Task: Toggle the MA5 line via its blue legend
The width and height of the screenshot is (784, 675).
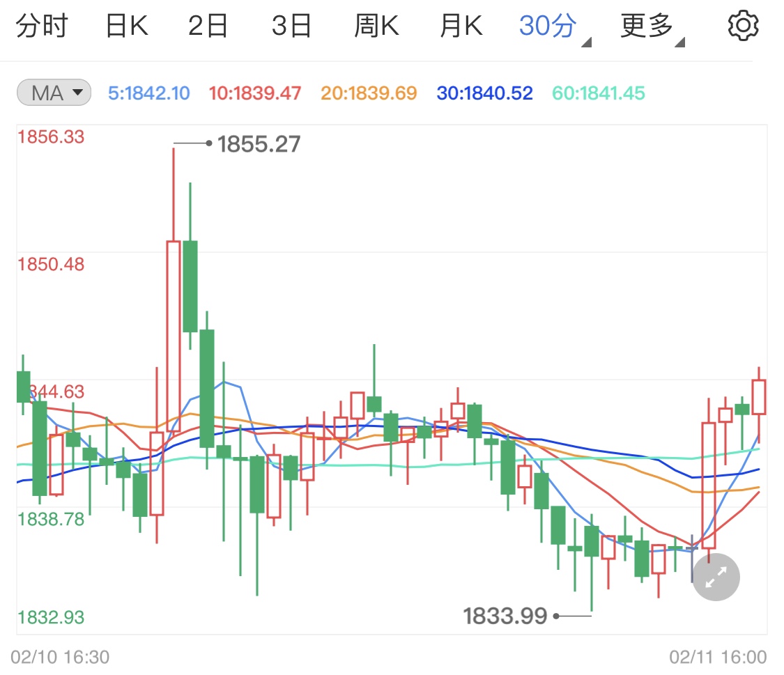Action: point(148,93)
